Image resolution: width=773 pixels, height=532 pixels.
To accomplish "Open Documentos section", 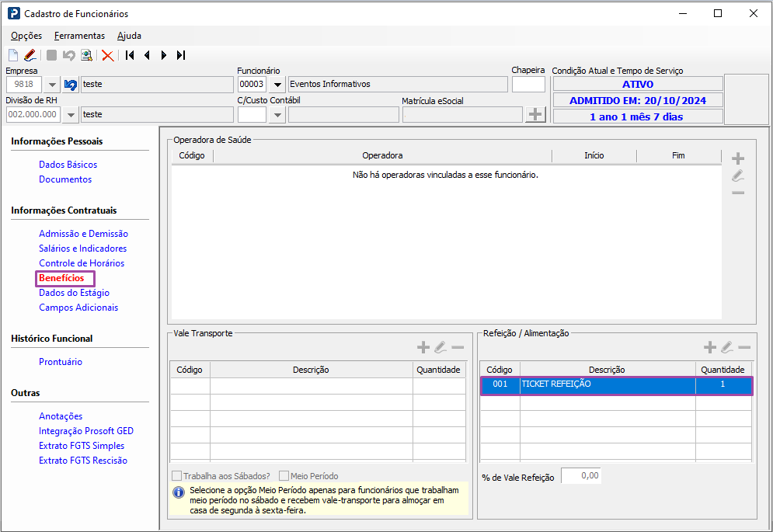I will tap(65, 179).
